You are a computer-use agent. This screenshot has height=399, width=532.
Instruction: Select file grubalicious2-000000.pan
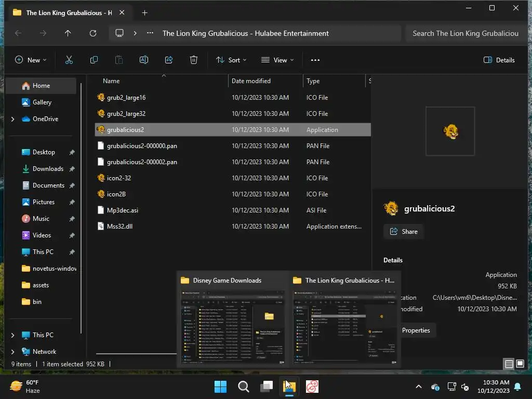(233, 146)
